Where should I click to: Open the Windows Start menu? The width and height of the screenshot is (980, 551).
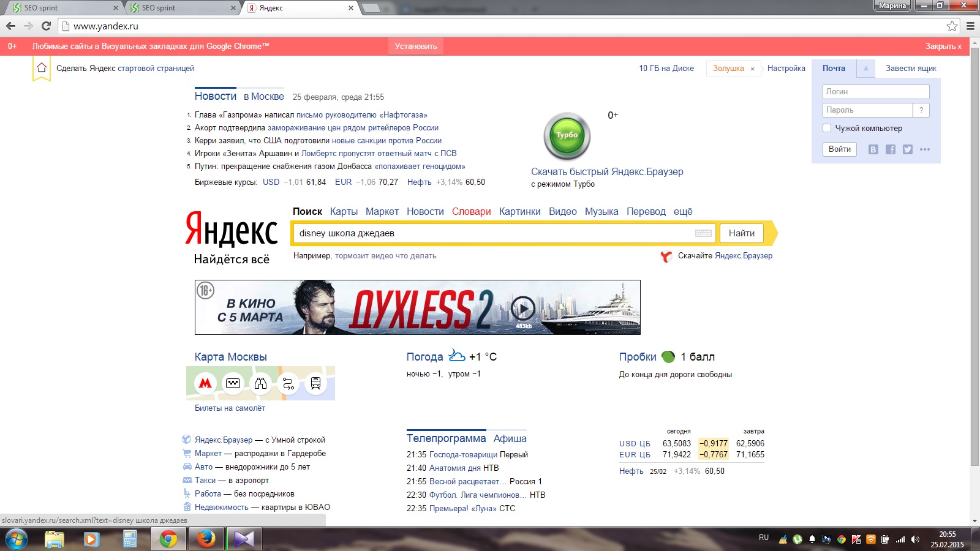(16, 539)
